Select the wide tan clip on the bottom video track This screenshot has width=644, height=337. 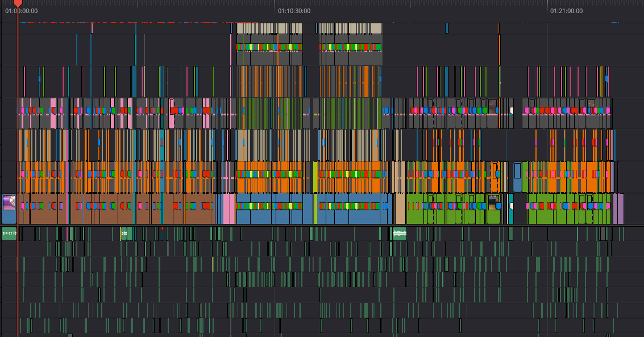point(400,209)
